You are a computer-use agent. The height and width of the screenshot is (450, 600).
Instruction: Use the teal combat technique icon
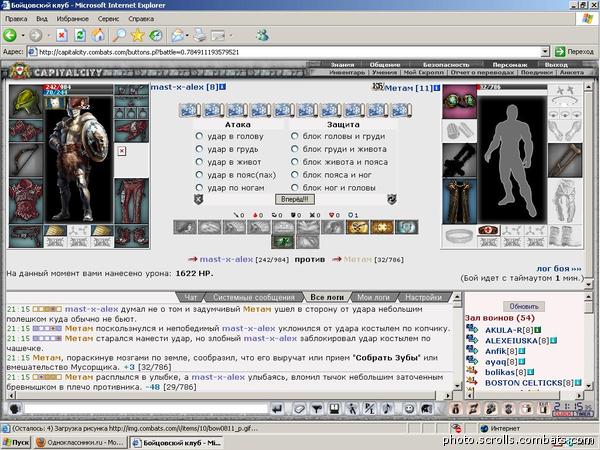[x=406, y=227]
